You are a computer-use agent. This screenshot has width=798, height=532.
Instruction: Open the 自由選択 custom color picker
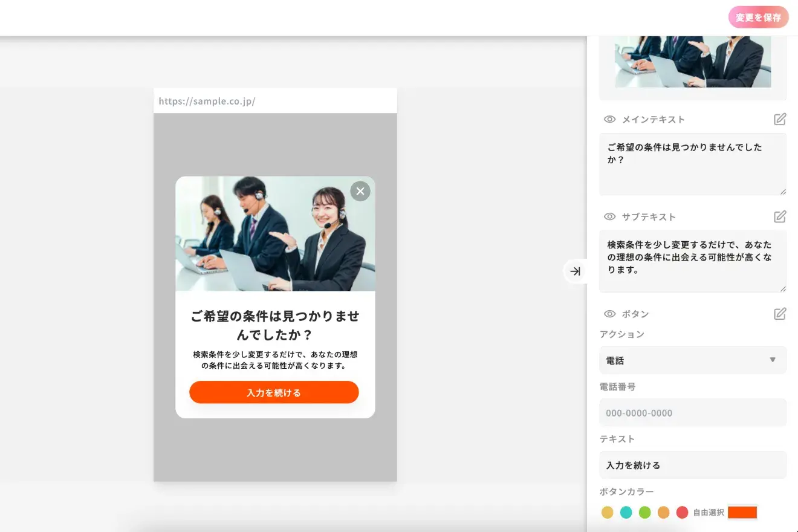[x=742, y=513]
